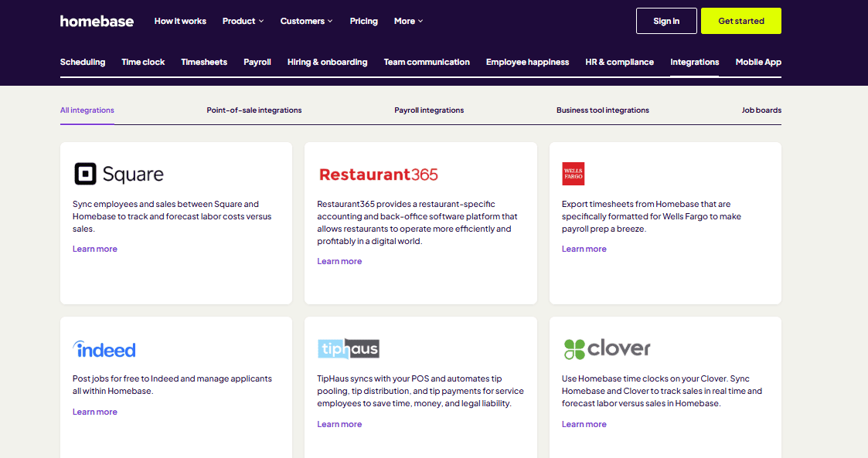This screenshot has width=868, height=458.
Task: Filter by Job boards
Action: pos(761,110)
